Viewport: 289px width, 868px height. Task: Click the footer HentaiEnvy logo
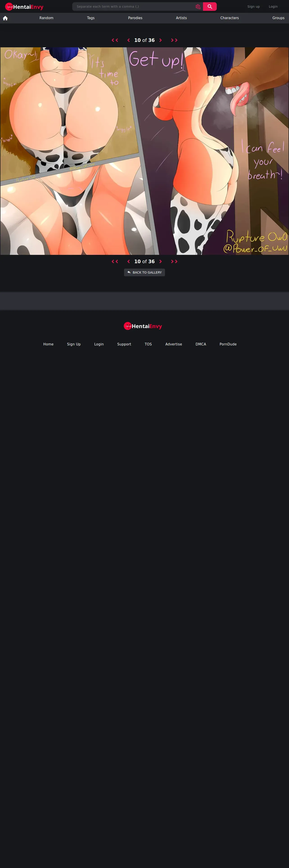(143, 326)
